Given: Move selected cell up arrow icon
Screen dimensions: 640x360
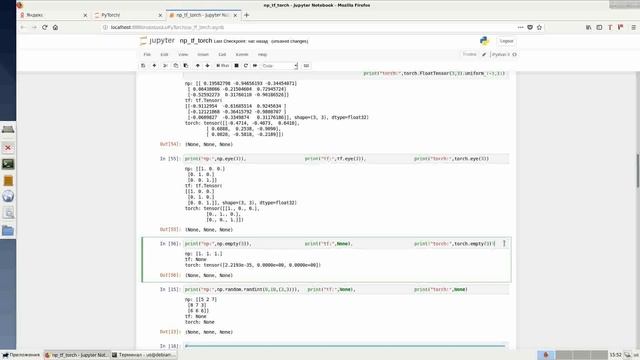Looking at the screenshot, I should (x=198, y=66).
